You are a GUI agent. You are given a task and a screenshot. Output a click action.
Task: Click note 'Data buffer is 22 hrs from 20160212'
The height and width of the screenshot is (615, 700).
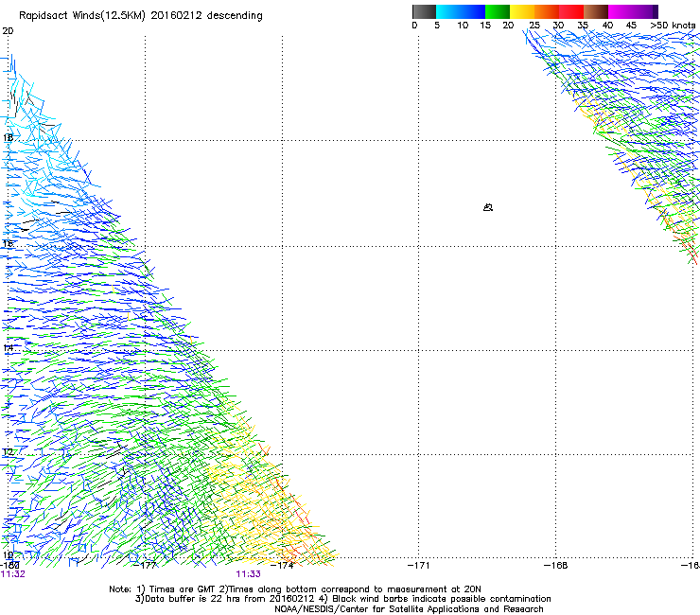(x=224, y=599)
